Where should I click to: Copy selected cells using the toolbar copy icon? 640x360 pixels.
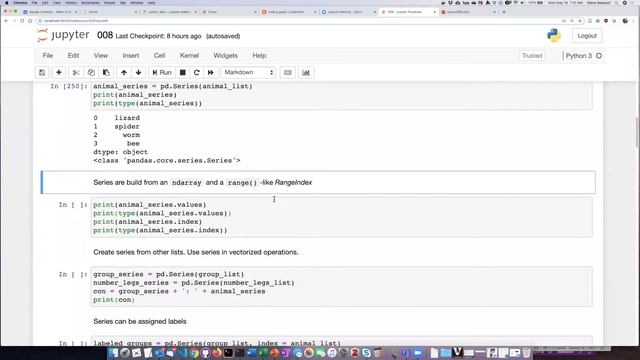(x=91, y=73)
